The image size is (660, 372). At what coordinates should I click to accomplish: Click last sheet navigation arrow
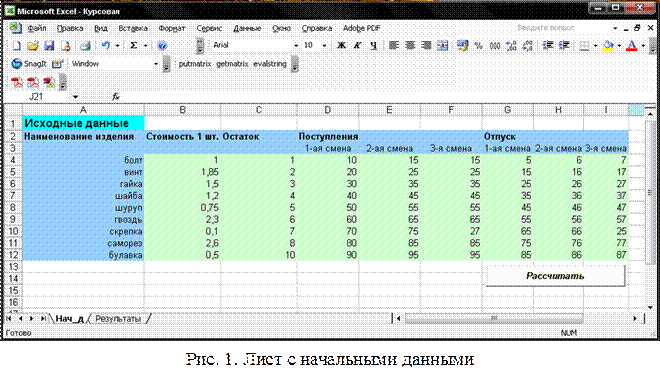43,319
